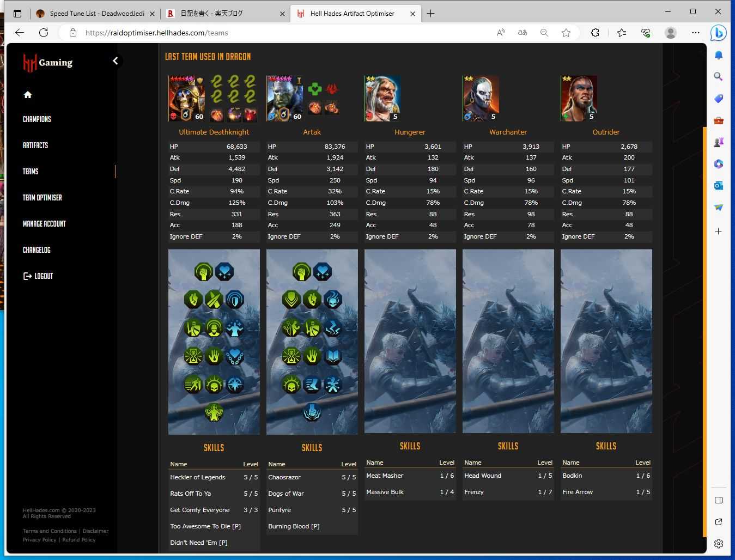
Task: Select the Home icon in the sidebar
Action: (x=27, y=94)
